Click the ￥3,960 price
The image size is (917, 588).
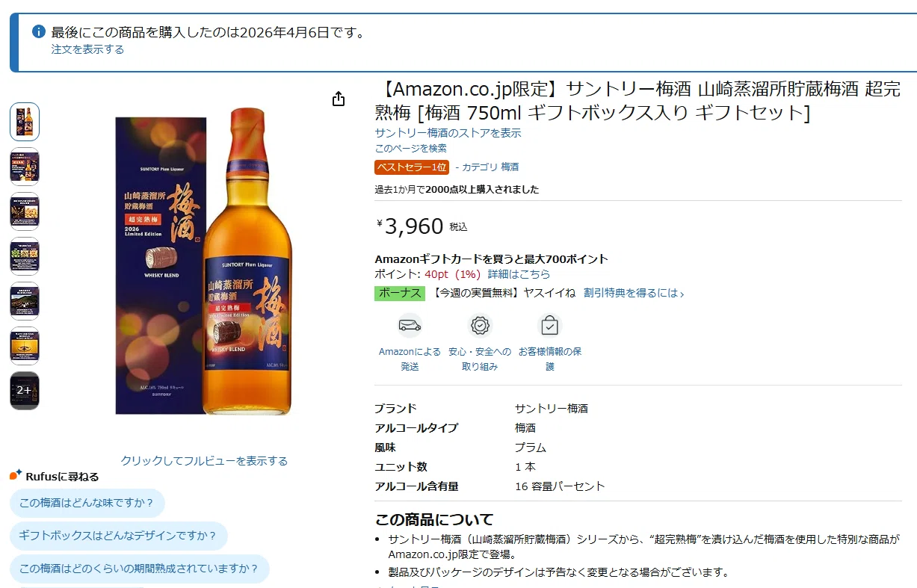410,226
